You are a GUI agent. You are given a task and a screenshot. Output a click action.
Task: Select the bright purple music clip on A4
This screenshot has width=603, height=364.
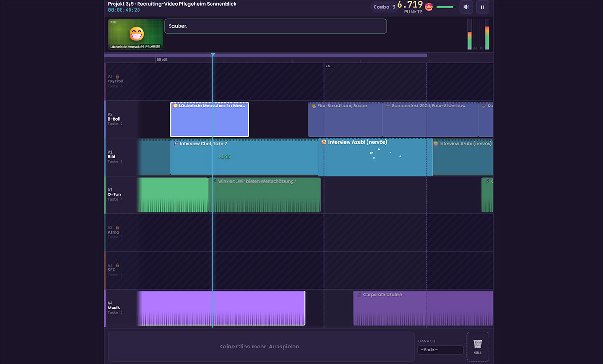(x=221, y=308)
